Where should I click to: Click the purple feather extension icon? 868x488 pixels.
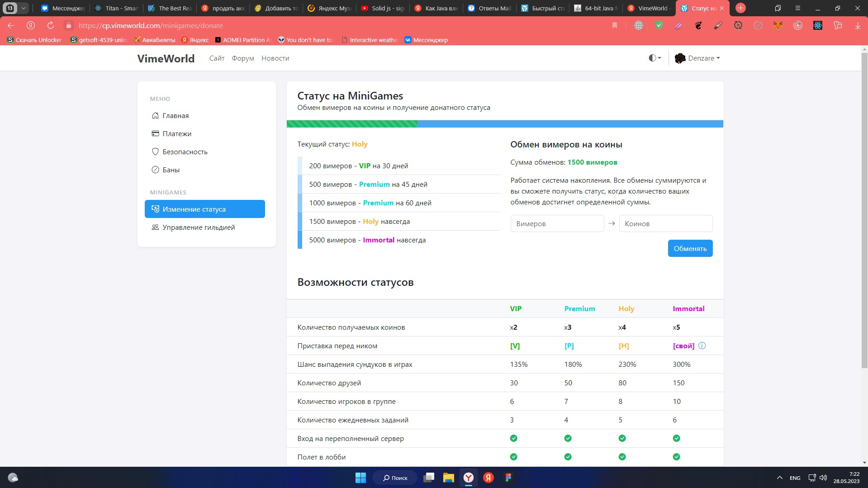(x=678, y=26)
